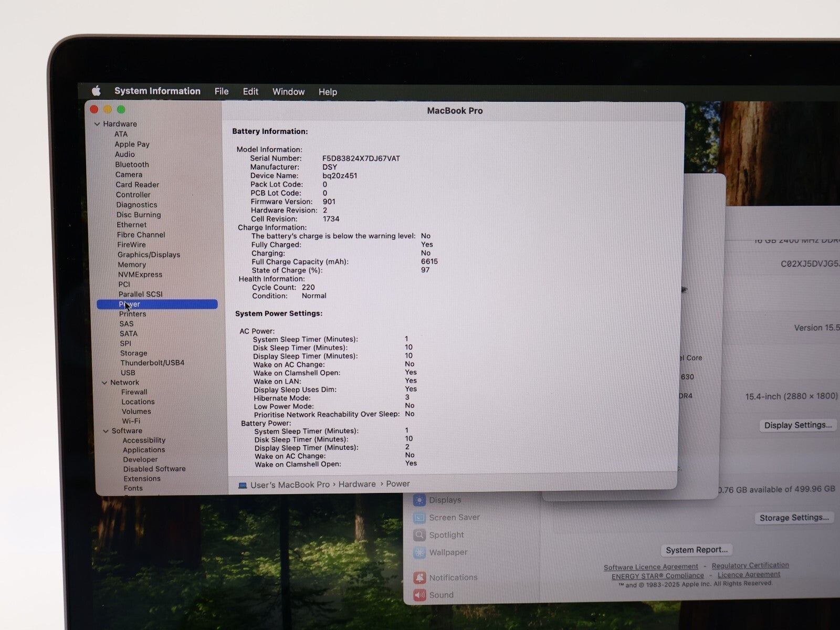Viewport: 840px width, 630px height.
Task: Select USB in the sidebar
Action: pos(128,373)
